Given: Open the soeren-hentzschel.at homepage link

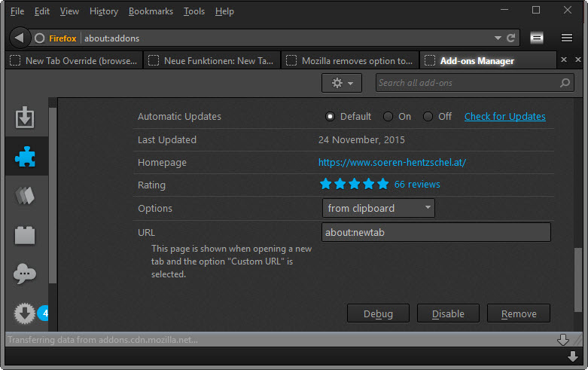Looking at the screenshot, I should coord(392,163).
